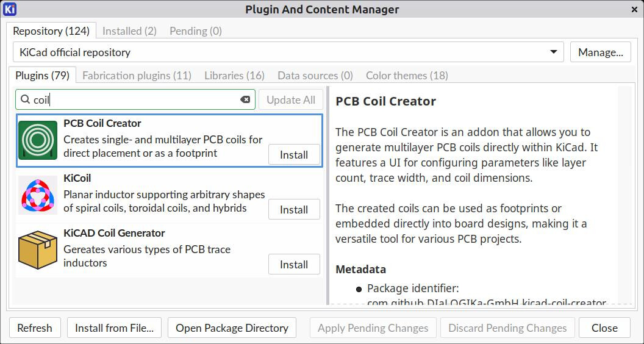Click the KiCAD Coil Generator box icon
The image size is (644, 344).
[x=38, y=250]
